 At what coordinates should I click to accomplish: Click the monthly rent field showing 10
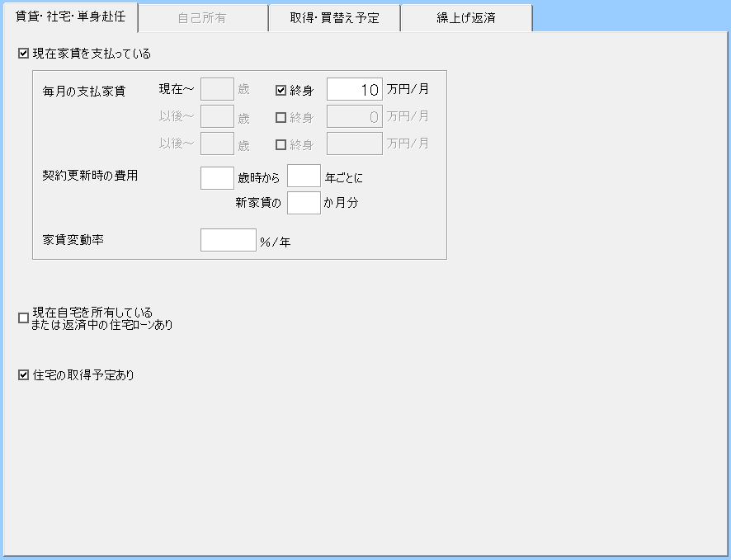(x=355, y=89)
